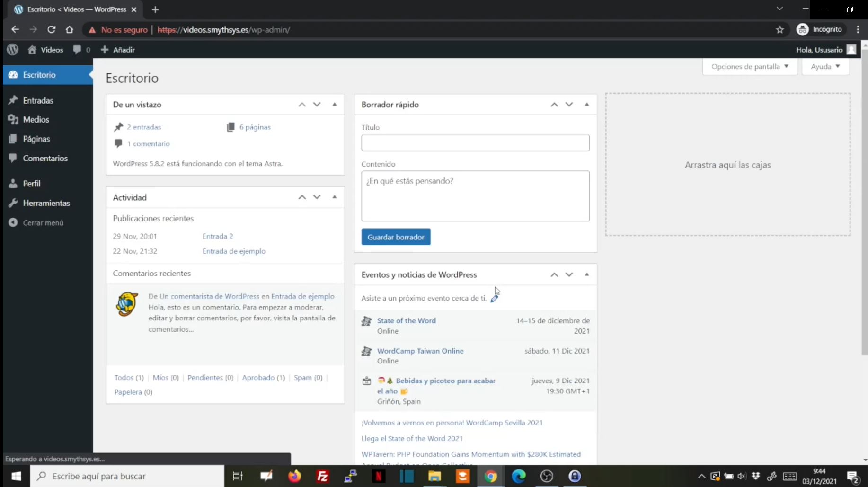The width and height of the screenshot is (868, 487).
Task: Go to Herramientas in the sidebar
Action: [46, 203]
